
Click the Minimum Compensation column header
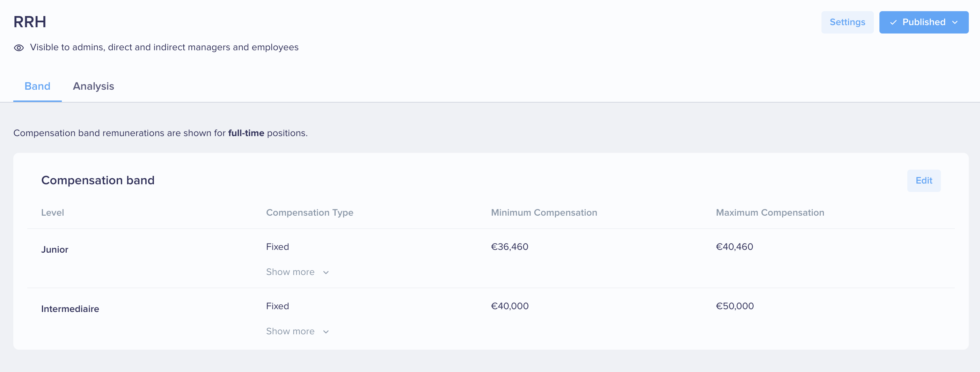coord(544,213)
